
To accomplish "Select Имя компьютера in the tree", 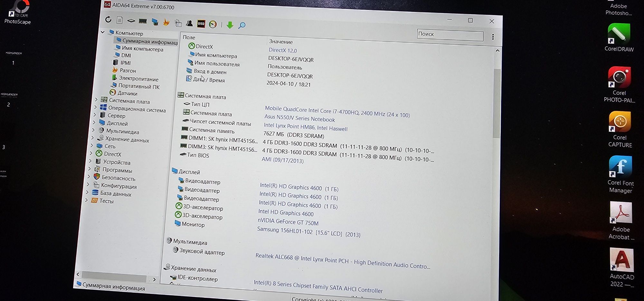I will pyautogui.click(x=139, y=49).
